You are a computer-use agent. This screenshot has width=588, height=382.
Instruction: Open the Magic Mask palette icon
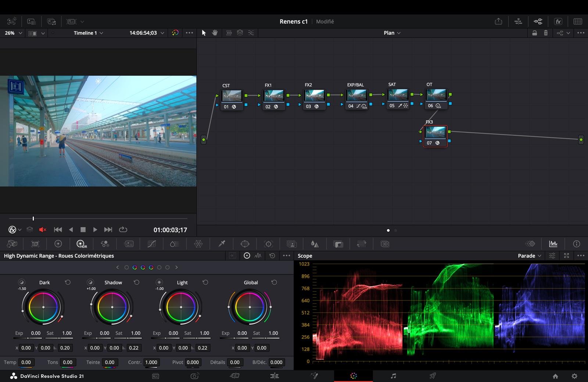[291, 244]
